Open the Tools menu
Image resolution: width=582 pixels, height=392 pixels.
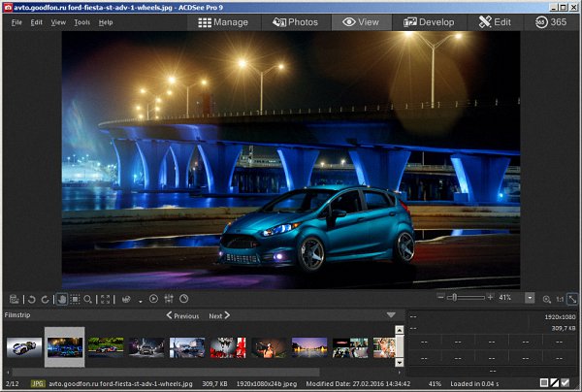click(82, 21)
